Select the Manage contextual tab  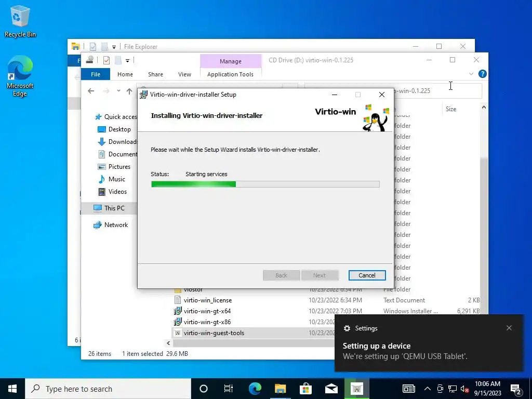click(231, 61)
